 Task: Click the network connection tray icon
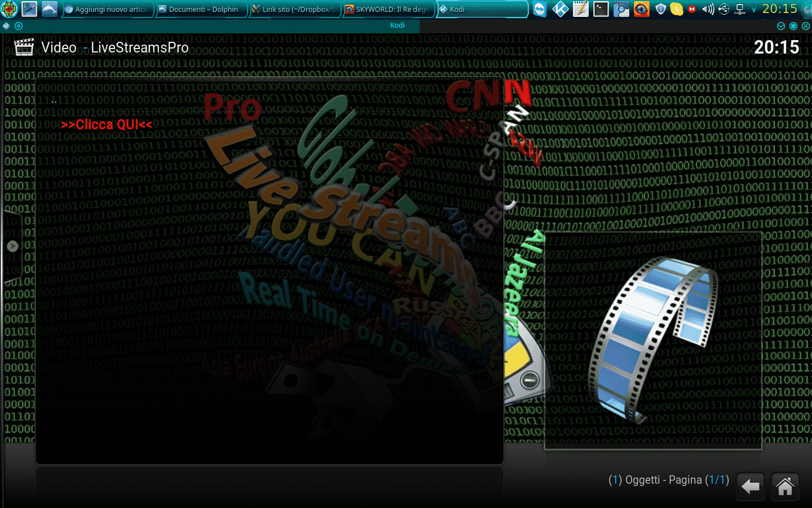pos(740,9)
